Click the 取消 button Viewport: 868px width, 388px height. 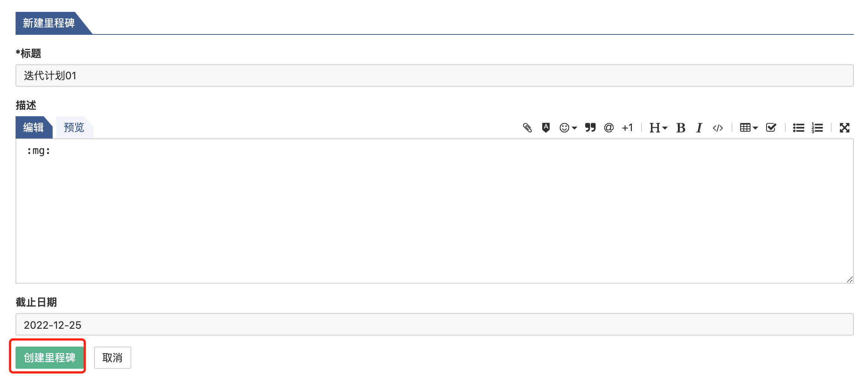[112, 358]
